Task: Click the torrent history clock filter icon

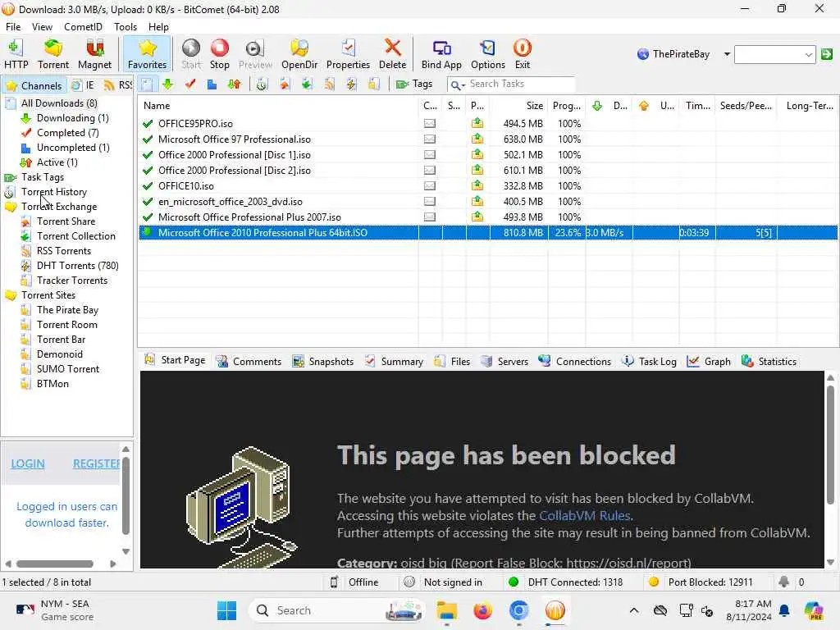Action: click(262, 84)
